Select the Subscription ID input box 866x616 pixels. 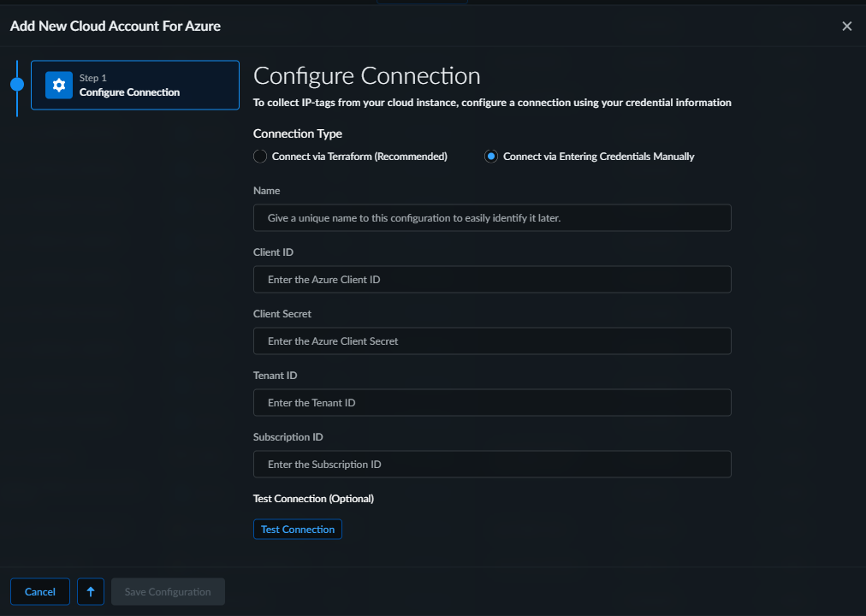pyautogui.click(x=492, y=465)
